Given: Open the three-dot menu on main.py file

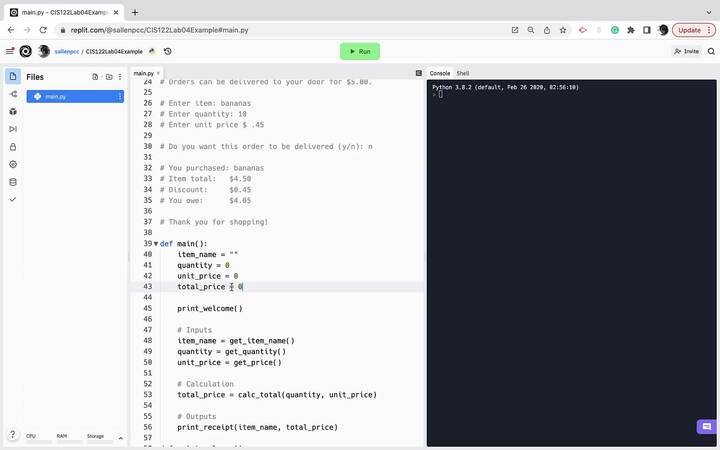Looking at the screenshot, I should tap(120, 96).
